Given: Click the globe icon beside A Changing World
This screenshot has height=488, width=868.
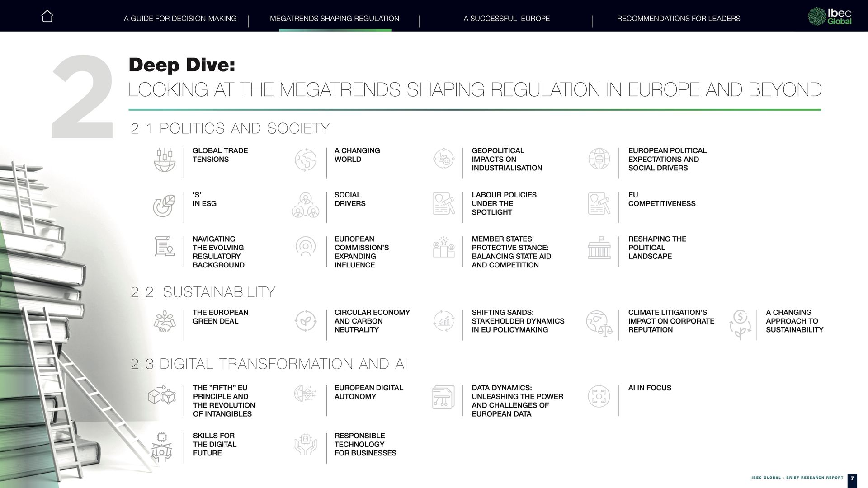Looking at the screenshot, I should point(306,160).
